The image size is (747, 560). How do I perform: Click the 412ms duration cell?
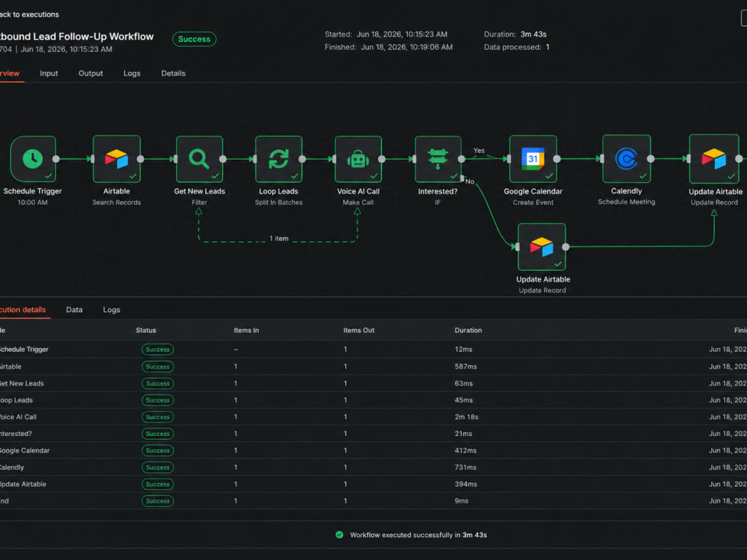pyautogui.click(x=465, y=450)
